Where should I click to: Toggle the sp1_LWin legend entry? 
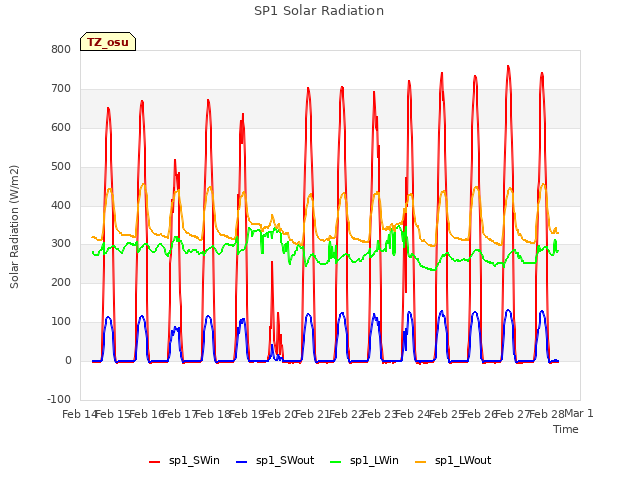click(x=364, y=460)
